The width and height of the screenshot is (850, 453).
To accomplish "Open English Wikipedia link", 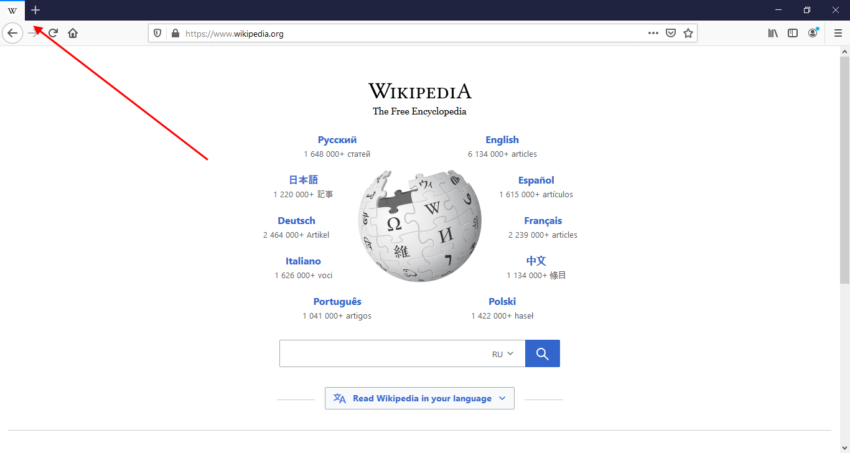I will [502, 140].
